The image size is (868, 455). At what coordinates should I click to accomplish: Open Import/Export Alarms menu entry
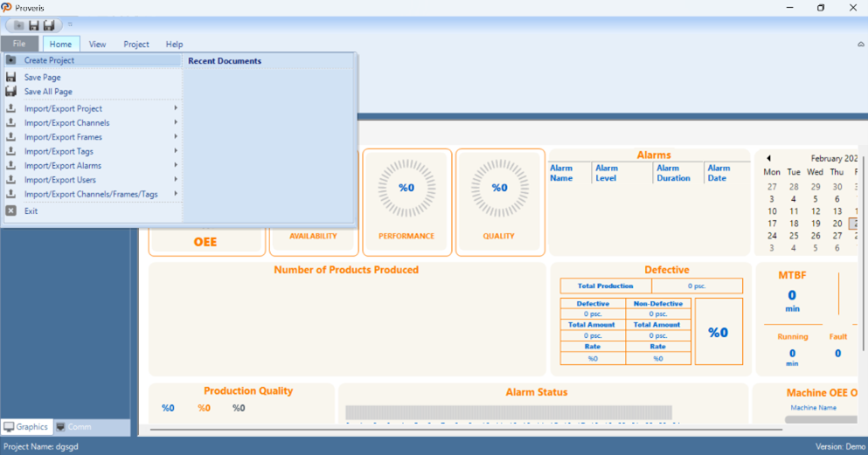pos(93,166)
